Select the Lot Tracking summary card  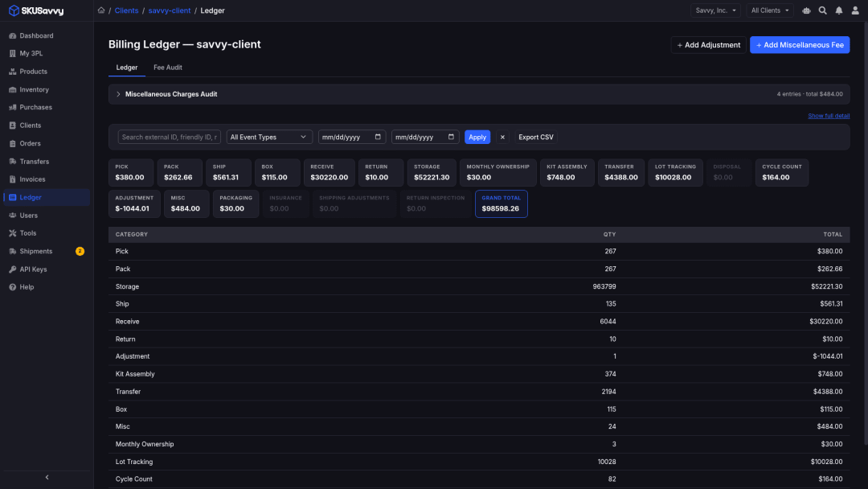[x=675, y=172]
